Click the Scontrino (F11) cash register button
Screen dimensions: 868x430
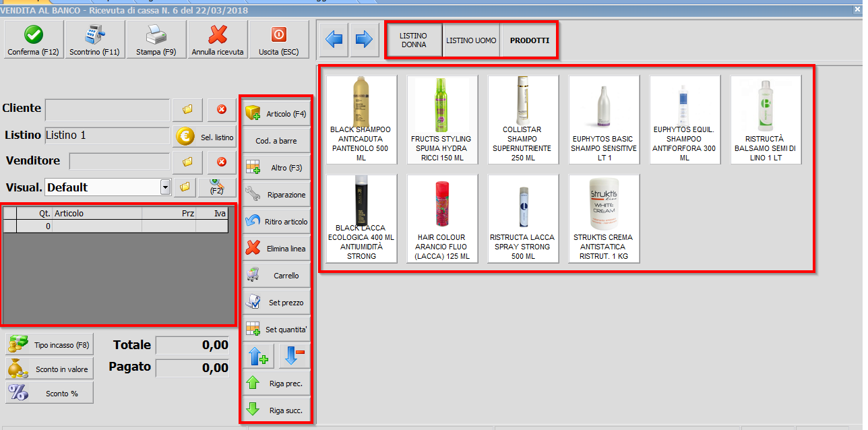pyautogui.click(x=95, y=39)
